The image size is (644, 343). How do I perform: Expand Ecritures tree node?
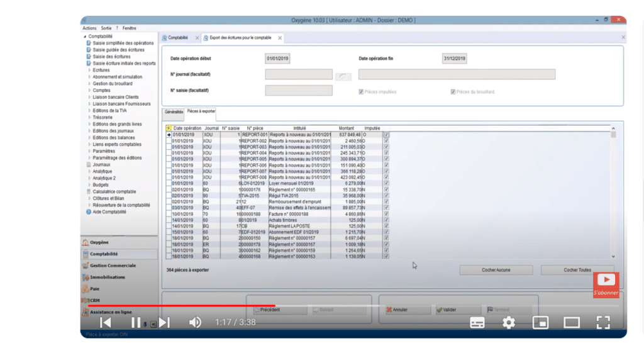(89, 70)
